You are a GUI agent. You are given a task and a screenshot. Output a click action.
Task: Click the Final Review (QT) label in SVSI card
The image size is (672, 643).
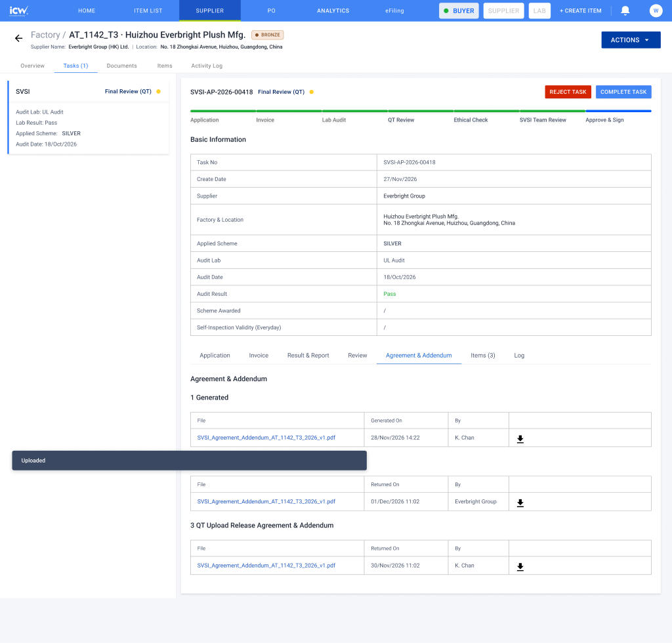point(128,91)
